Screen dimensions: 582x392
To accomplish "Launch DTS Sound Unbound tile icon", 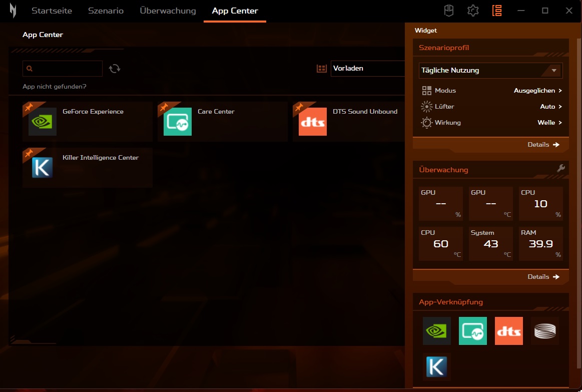I will pyautogui.click(x=313, y=122).
